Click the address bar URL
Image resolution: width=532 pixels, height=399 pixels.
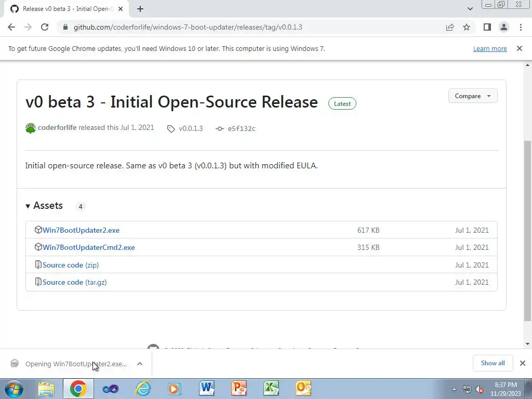[x=188, y=27]
